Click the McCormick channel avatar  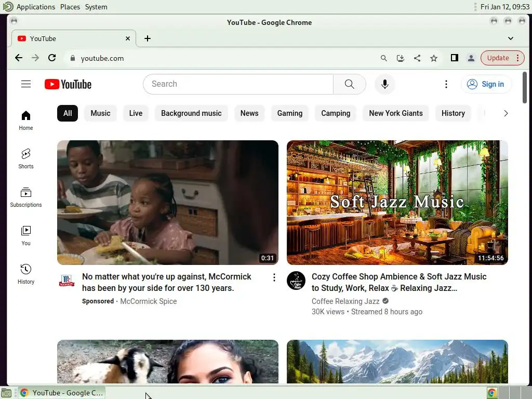click(67, 281)
